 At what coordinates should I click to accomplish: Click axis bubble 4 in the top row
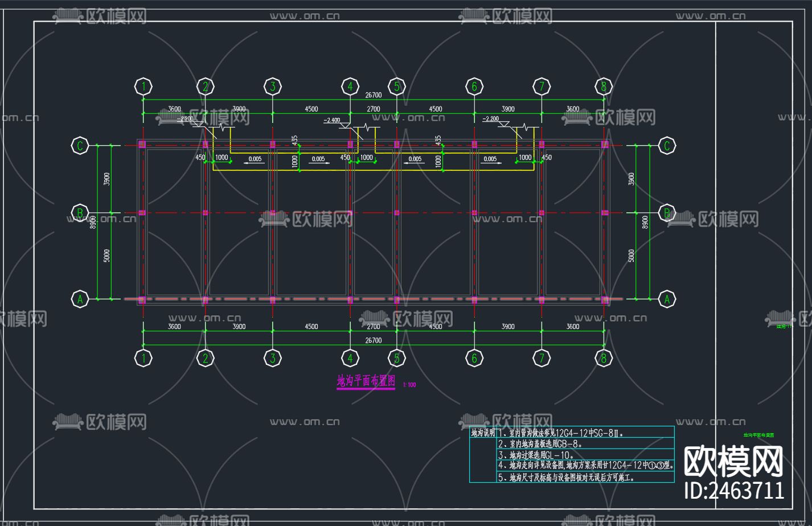click(350, 87)
